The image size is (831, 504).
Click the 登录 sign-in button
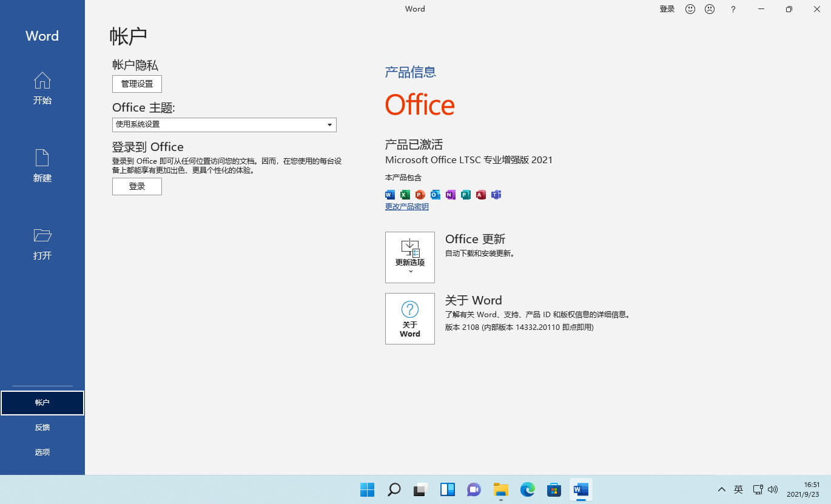coord(136,186)
